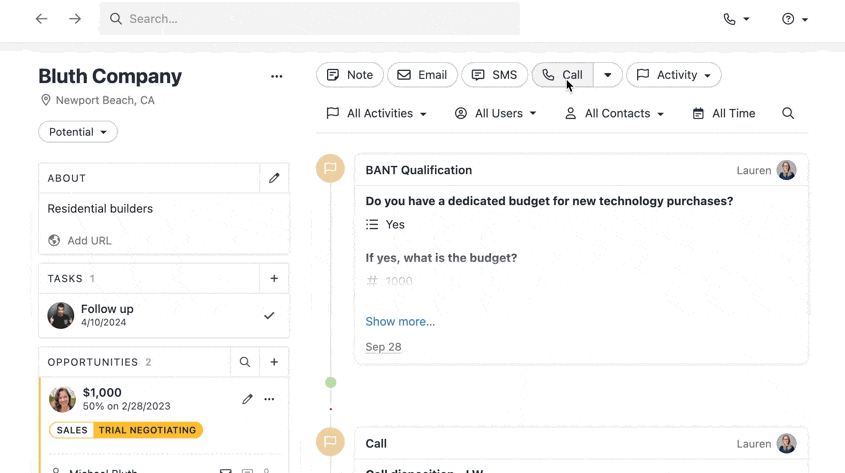This screenshot has height=473, width=845.
Task: Add a new task with plus icon
Action: pos(274,279)
